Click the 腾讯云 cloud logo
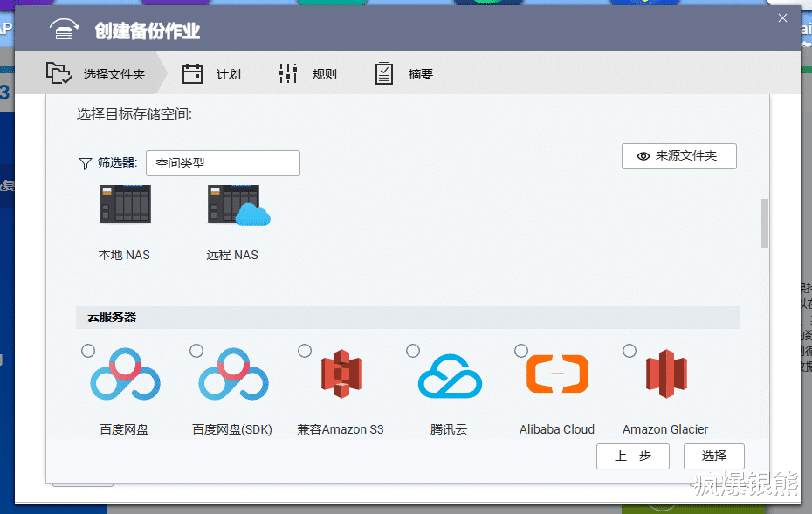Viewport: 812px width, 514px height. [450, 376]
